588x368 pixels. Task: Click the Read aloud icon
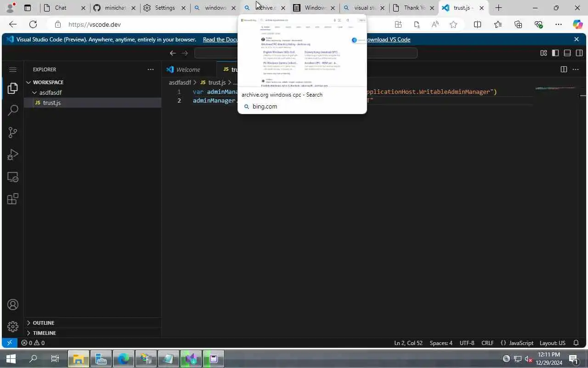[x=435, y=24]
